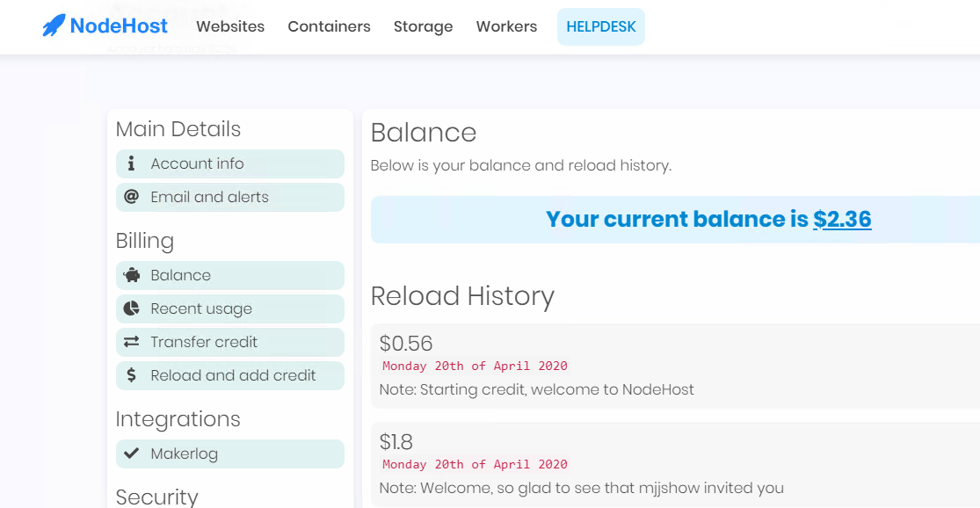
Task: Click the NodeHost rocket logo icon
Action: (x=54, y=26)
